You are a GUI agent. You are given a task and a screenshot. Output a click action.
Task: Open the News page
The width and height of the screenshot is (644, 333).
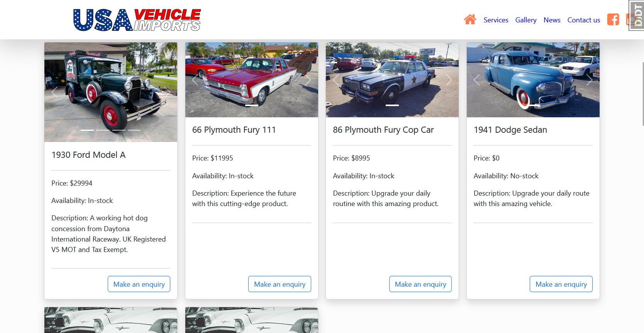[552, 20]
